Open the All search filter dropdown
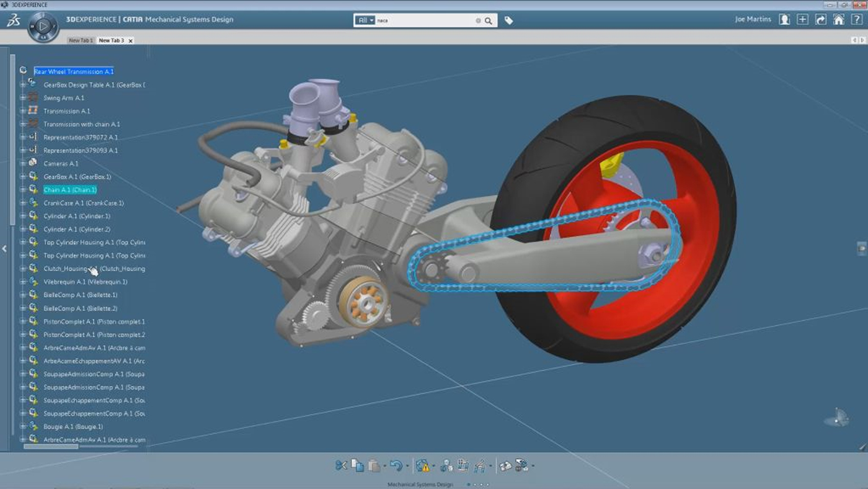This screenshot has width=868, height=489. pos(365,20)
